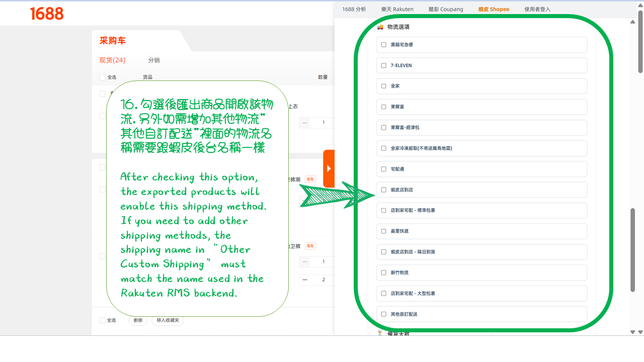Enable the 全家 shipping option
The height and width of the screenshot is (362, 644).
(x=383, y=86)
